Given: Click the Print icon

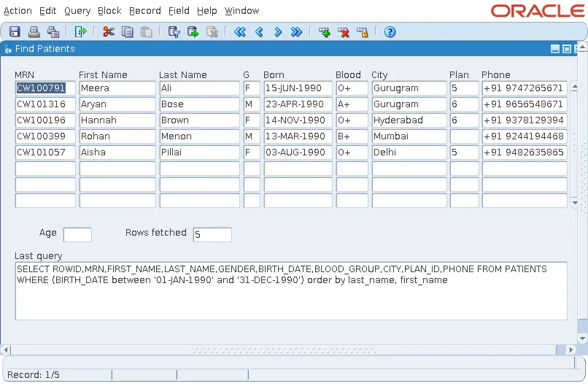Looking at the screenshot, I should pos(34,32).
